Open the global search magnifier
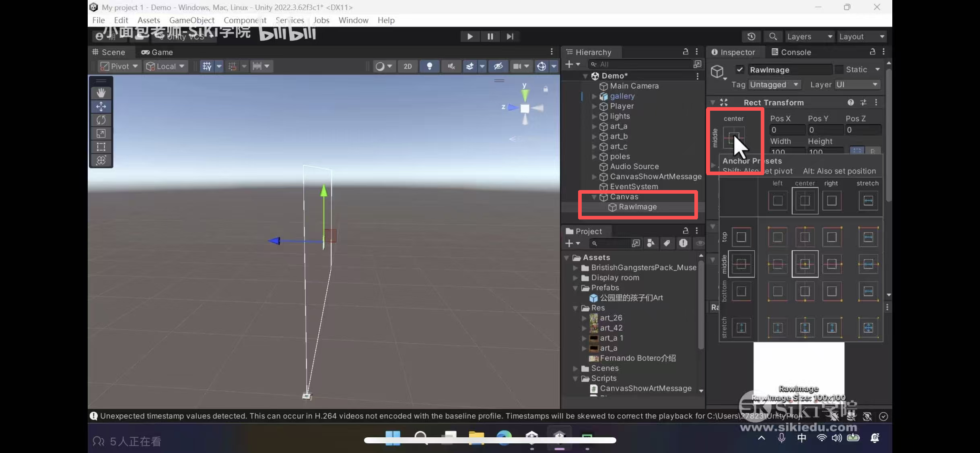Viewport: 980px width, 453px height. [772, 36]
